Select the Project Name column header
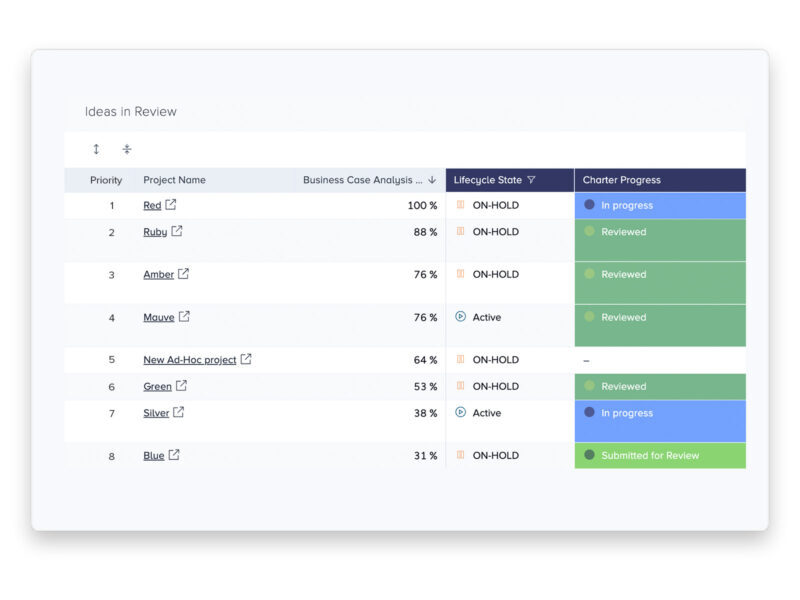Image resolution: width=800 pixels, height=600 pixels. (x=174, y=180)
